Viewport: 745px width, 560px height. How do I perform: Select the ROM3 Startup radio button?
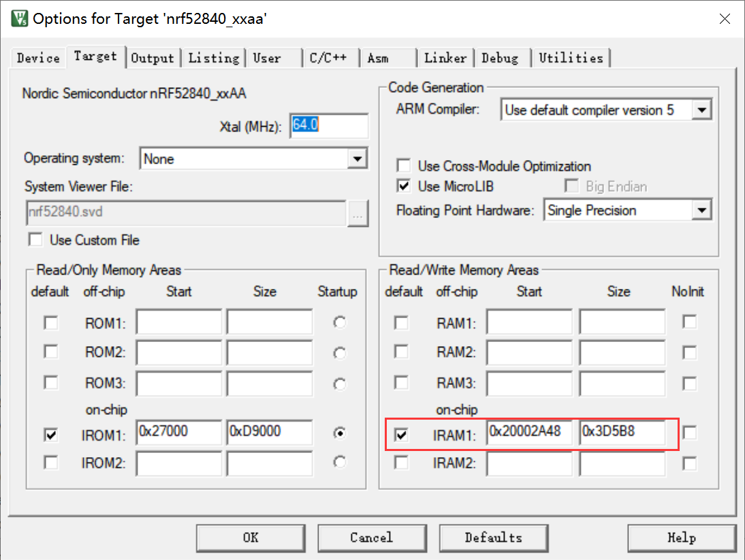[340, 384]
